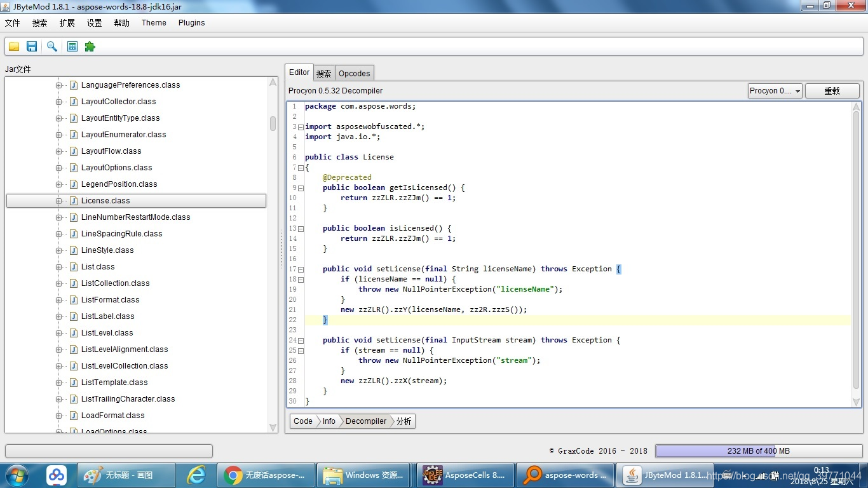Screen dimensions: 868x488
Task: Select LayoutOptions.class in tree
Action: point(116,168)
